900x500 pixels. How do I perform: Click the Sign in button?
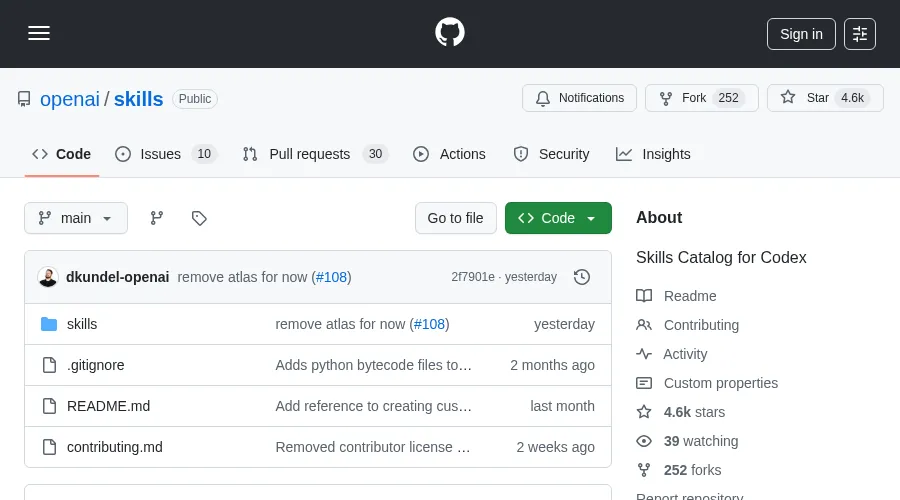pyautogui.click(x=801, y=33)
